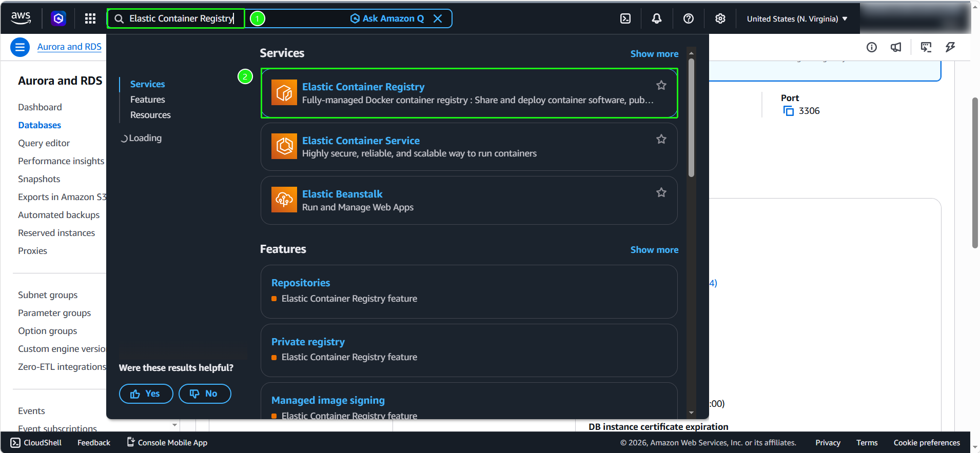This screenshot has height=453, width=980.
Task: Open the Repositories feature
Action: tap(301, 283)
